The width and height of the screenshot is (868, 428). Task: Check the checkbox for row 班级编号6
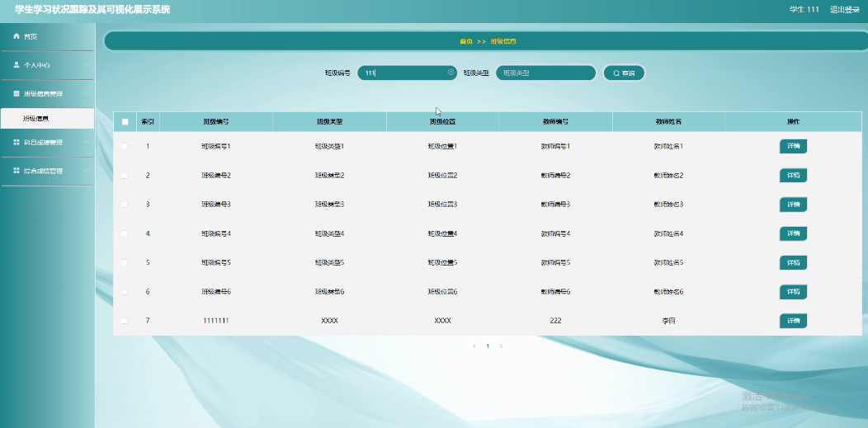[x=124, y=291]
